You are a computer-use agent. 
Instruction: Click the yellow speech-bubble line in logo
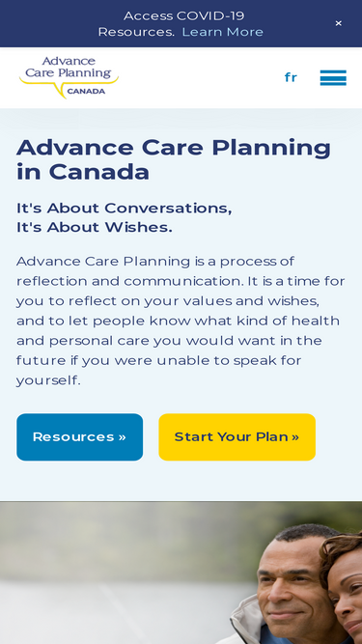tap(69, 85)
